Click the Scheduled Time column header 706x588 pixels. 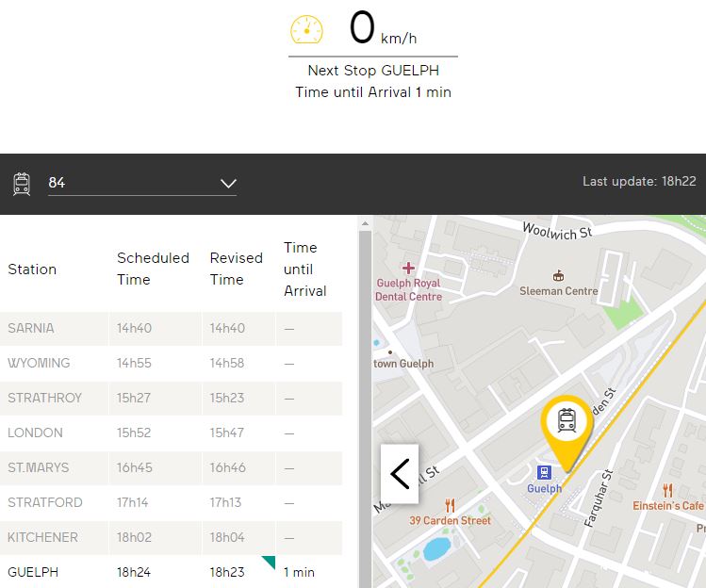coord(153,269)
